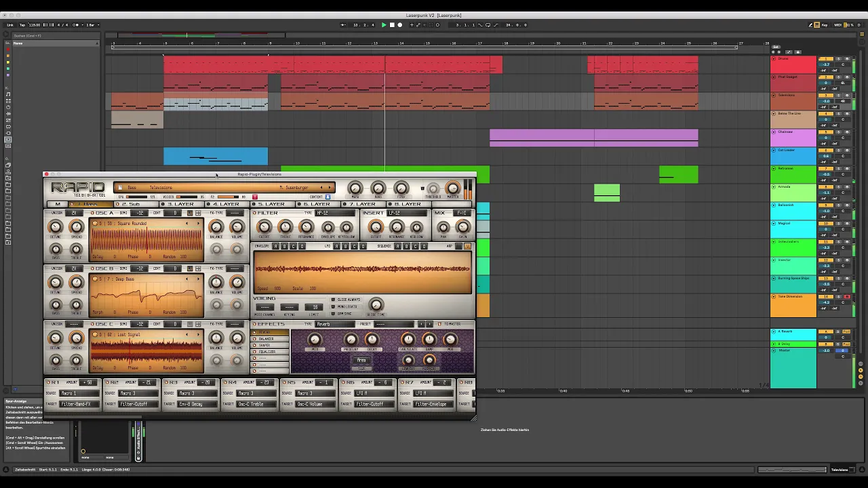Select the EQUALIZER effect slot

[x=270, y=352]
